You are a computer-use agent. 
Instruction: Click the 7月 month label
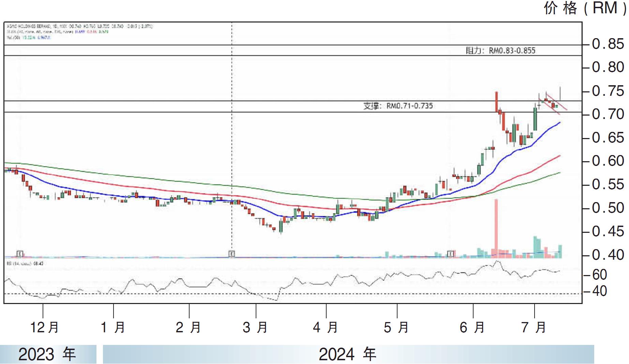point(534,327)
